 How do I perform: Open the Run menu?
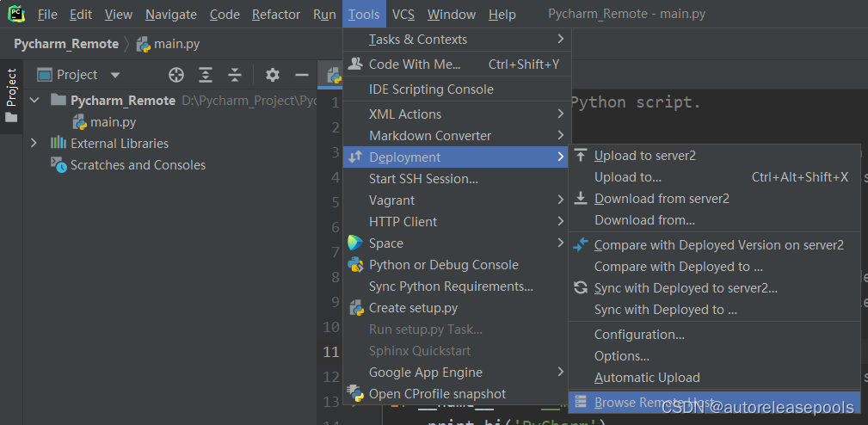coord(324,15)
